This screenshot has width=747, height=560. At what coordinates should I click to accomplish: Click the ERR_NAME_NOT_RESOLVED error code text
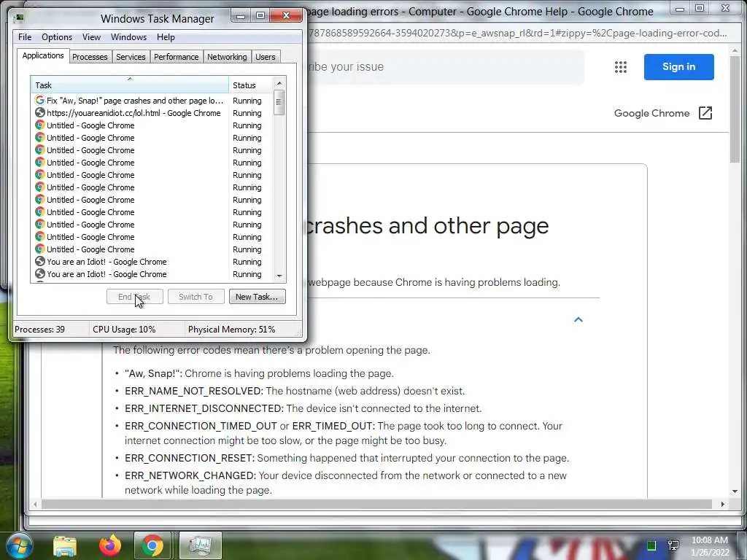click(x=193, y=391)
